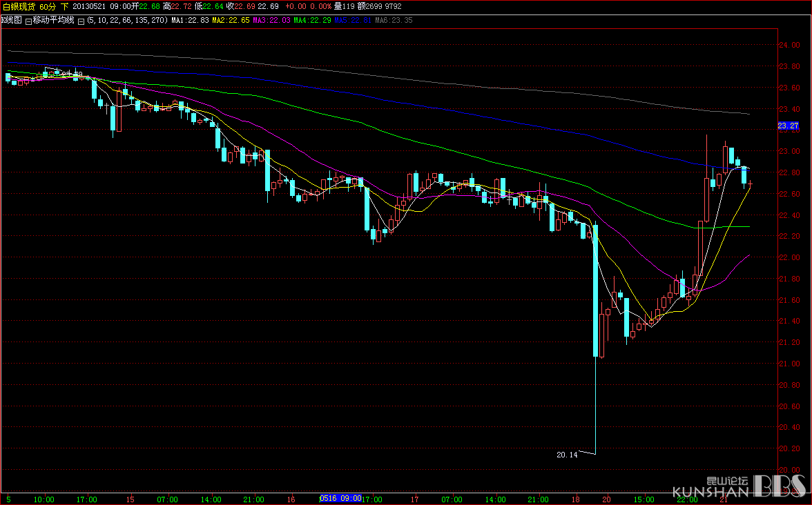This screenshot has height=505, width=812.
Task: Select the gray MA6:23.35 legend
Action: pos(394,20)
